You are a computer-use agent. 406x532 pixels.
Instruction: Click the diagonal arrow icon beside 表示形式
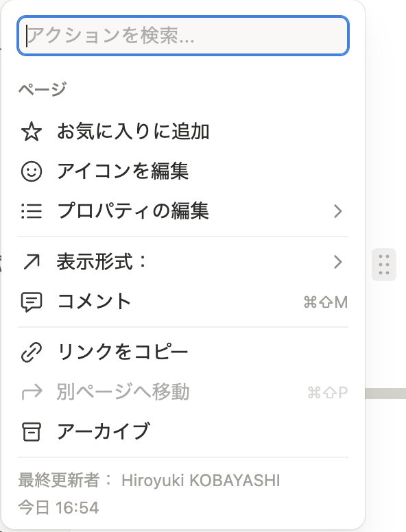pos(32,263)
